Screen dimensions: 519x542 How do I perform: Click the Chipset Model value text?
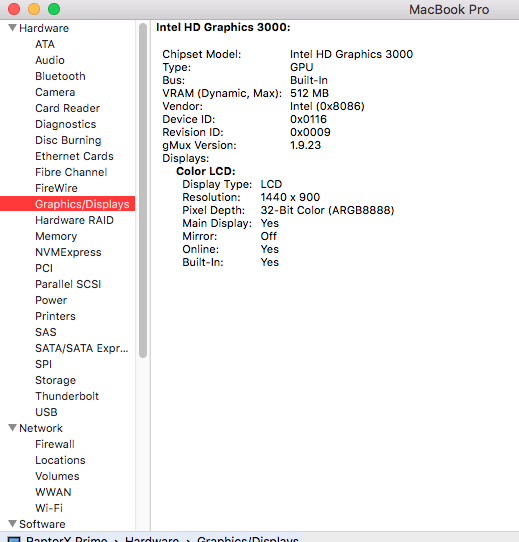coord(351,54)
